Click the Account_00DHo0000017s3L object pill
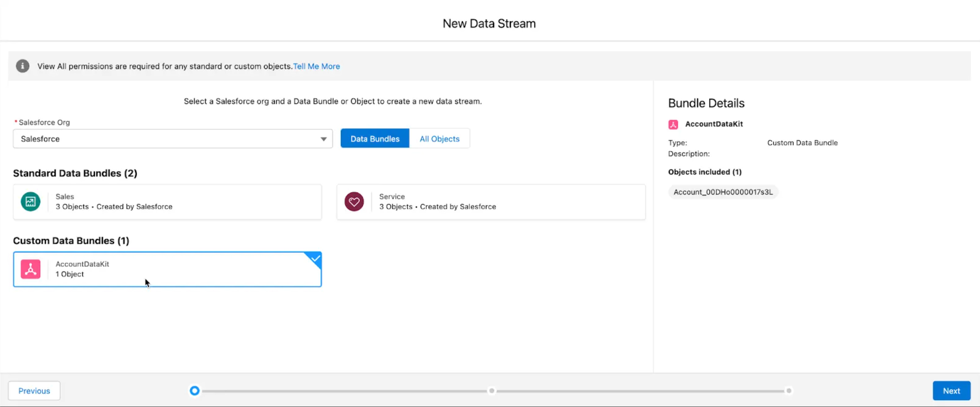Screen dimensions: 980x407 point(723,192)
